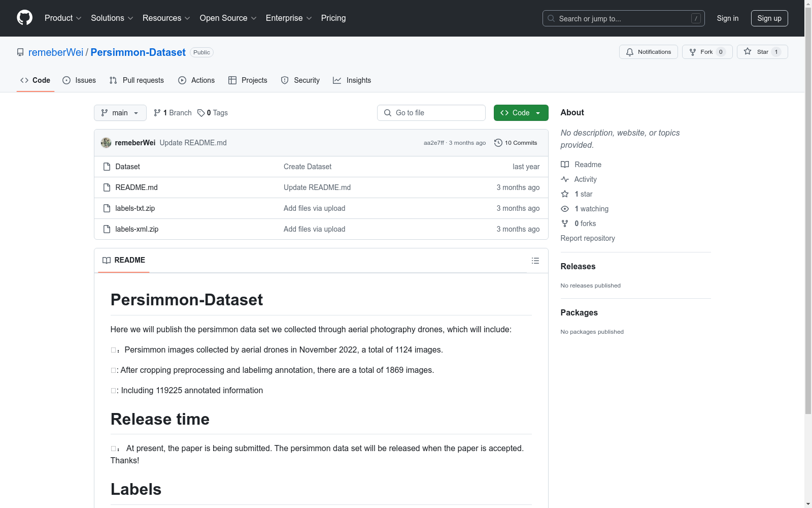Open the main branch selector dropdown
The height and width of the screenshot is (508, 812).
point(120,113)
